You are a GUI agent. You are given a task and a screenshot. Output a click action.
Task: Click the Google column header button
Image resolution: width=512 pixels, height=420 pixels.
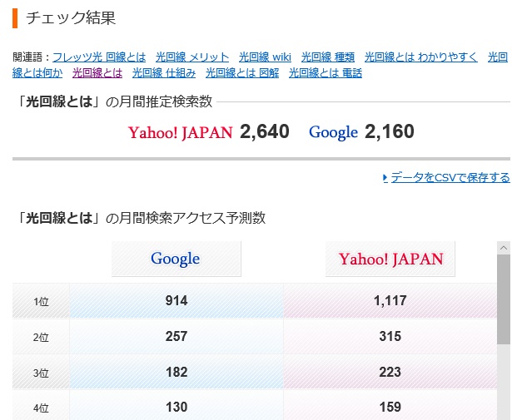coord(176,259)
